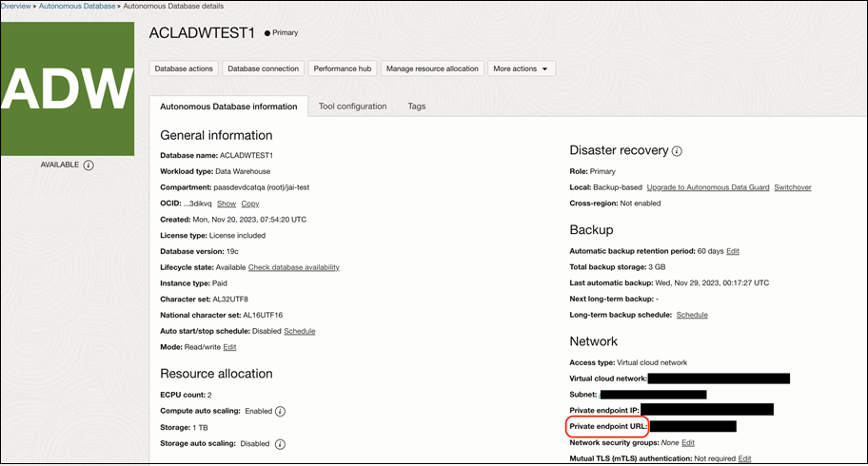Click National character set AL16UTF16 value

(263, 315)
